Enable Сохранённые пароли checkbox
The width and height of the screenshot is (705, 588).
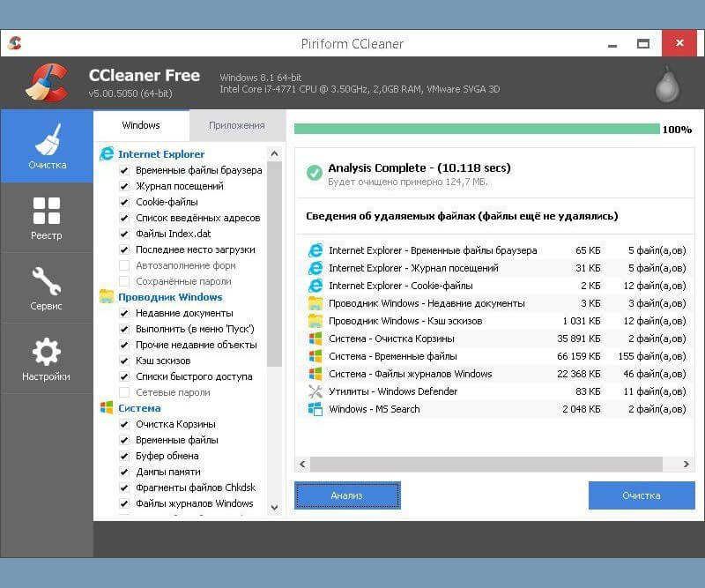coord(124,281)
